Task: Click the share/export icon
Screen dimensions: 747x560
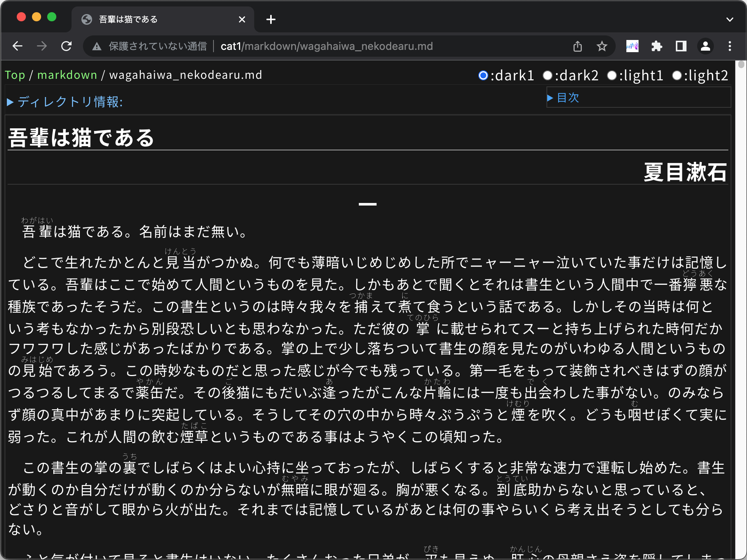Action: 578,47
